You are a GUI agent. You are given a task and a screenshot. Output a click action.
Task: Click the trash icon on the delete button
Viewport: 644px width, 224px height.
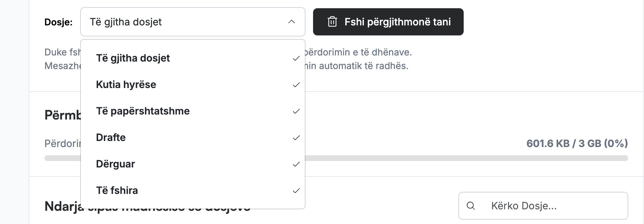[x=332, y=22]
